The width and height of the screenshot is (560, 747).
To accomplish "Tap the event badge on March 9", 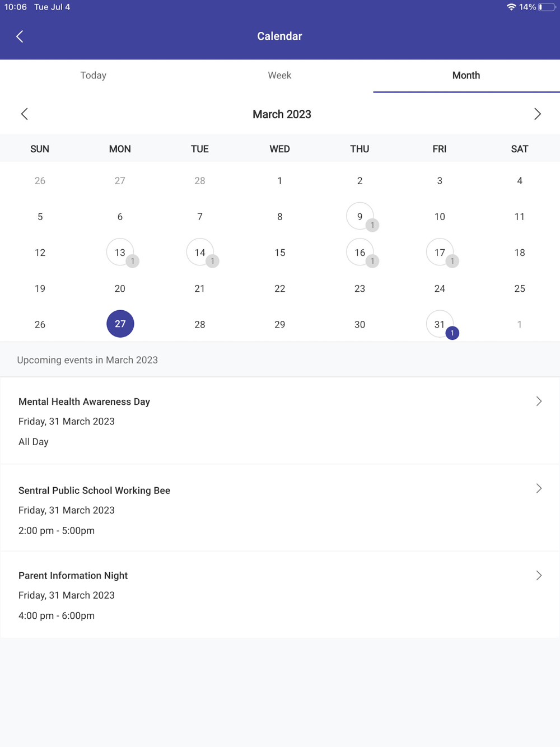I will (372, 225).
